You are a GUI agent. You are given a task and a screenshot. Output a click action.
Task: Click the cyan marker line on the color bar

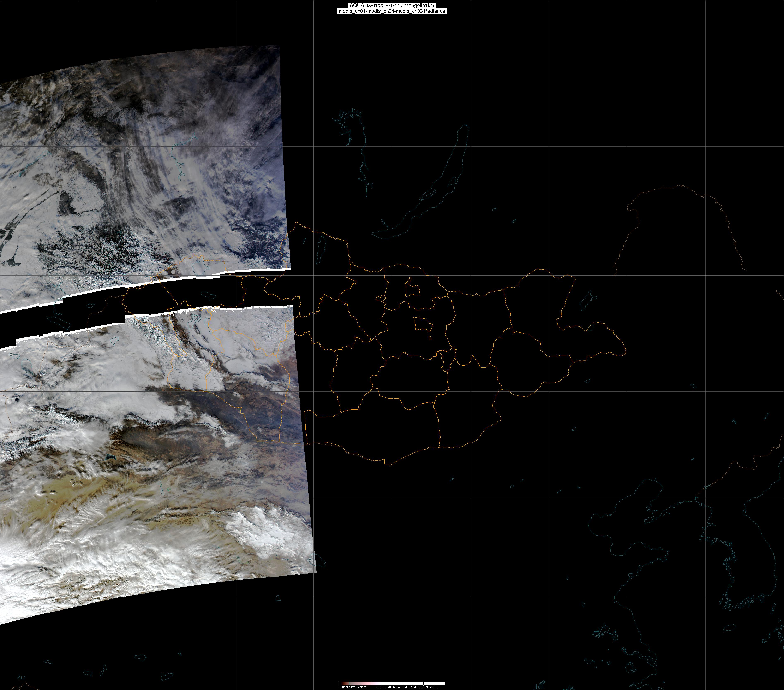click(350, 683)
